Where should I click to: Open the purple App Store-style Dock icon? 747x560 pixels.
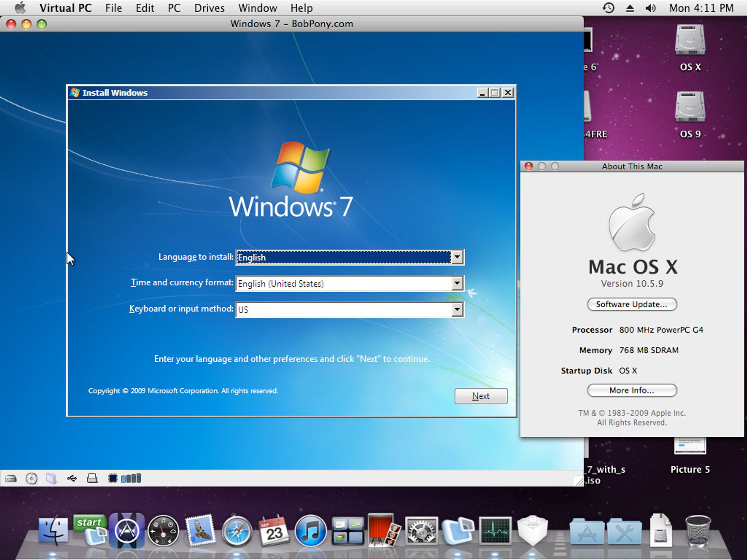(x=127, y=531)
